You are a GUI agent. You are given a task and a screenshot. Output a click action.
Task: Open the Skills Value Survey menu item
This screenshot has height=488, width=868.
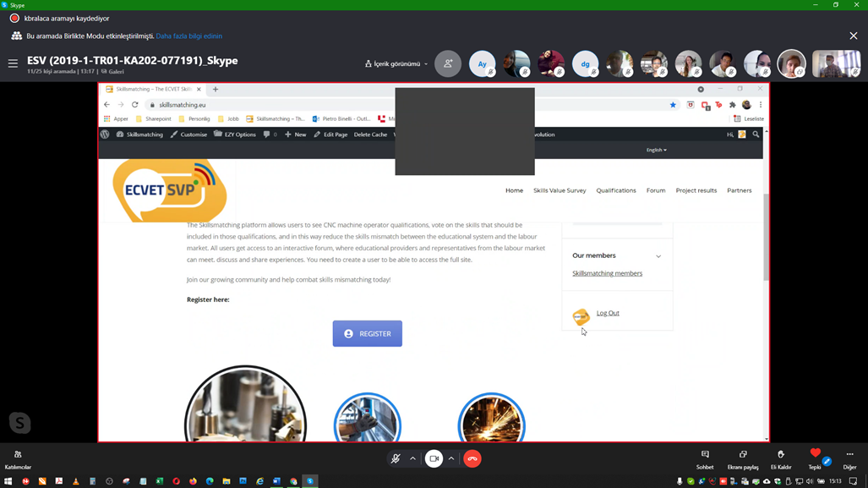pyautogui.click(x=560, y=190)
